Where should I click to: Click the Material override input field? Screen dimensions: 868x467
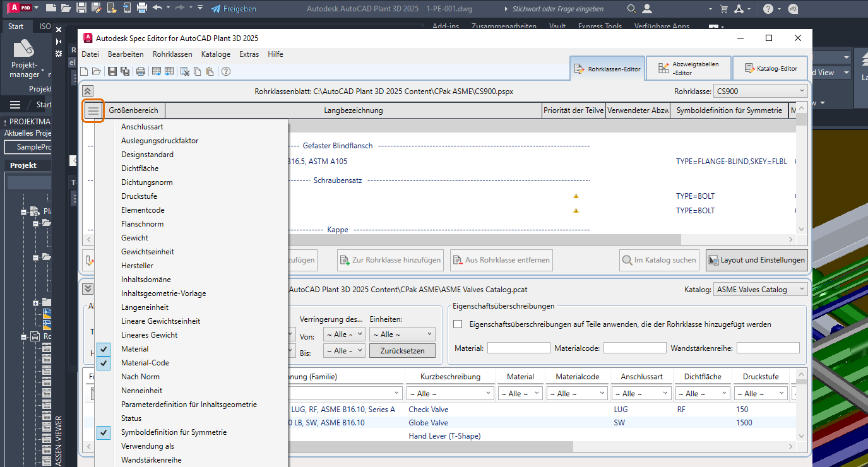(x=518, y=348)
